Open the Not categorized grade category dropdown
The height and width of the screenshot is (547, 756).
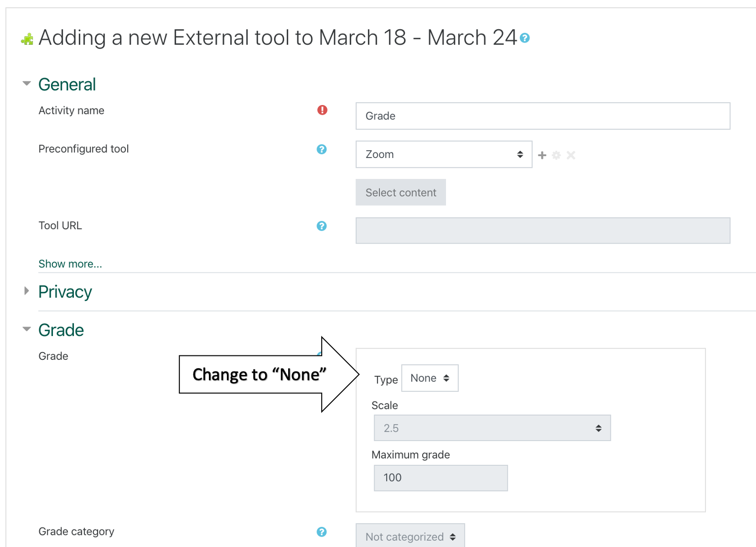(x=410, y=536)
